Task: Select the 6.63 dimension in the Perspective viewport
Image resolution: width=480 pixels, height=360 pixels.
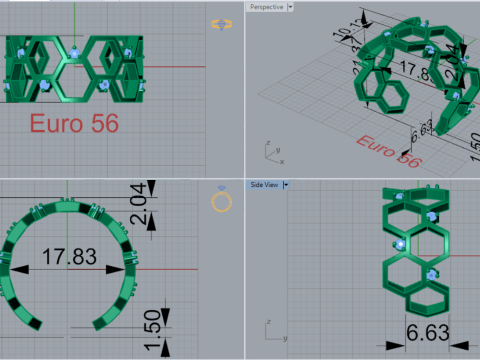Action: (422, 131)
